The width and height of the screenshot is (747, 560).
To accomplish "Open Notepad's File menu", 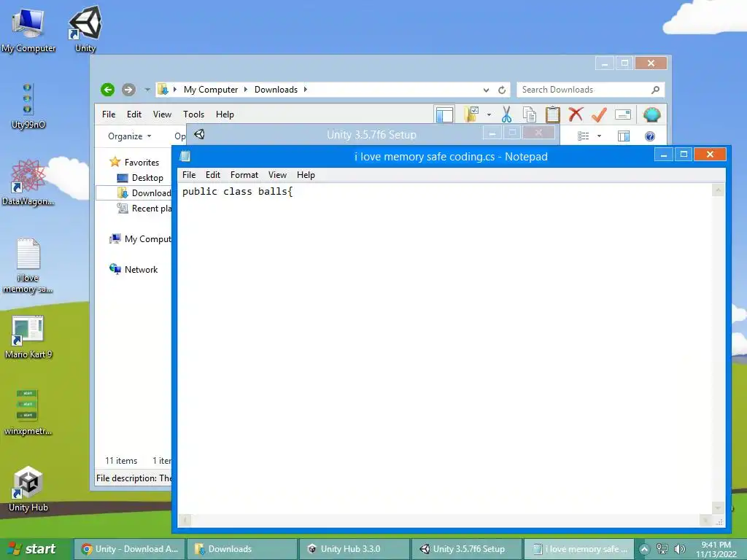I will tap(189, 175).
